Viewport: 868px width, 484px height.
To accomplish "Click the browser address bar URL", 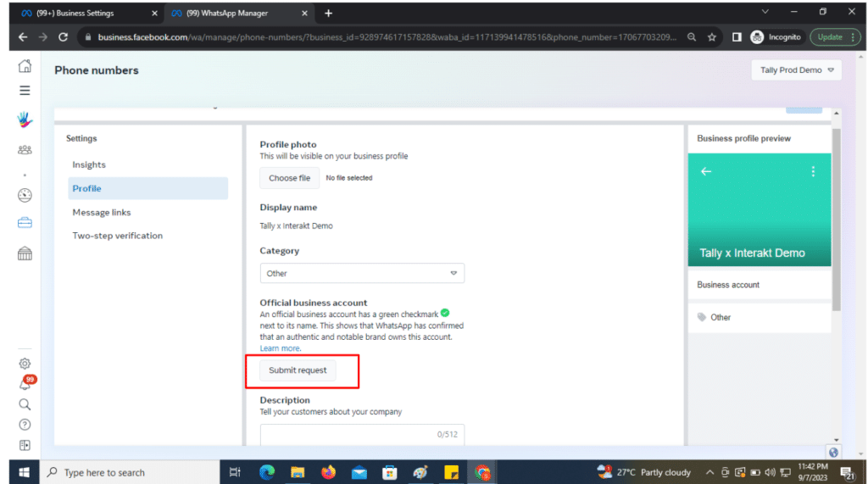I will (x=387, y=37).
